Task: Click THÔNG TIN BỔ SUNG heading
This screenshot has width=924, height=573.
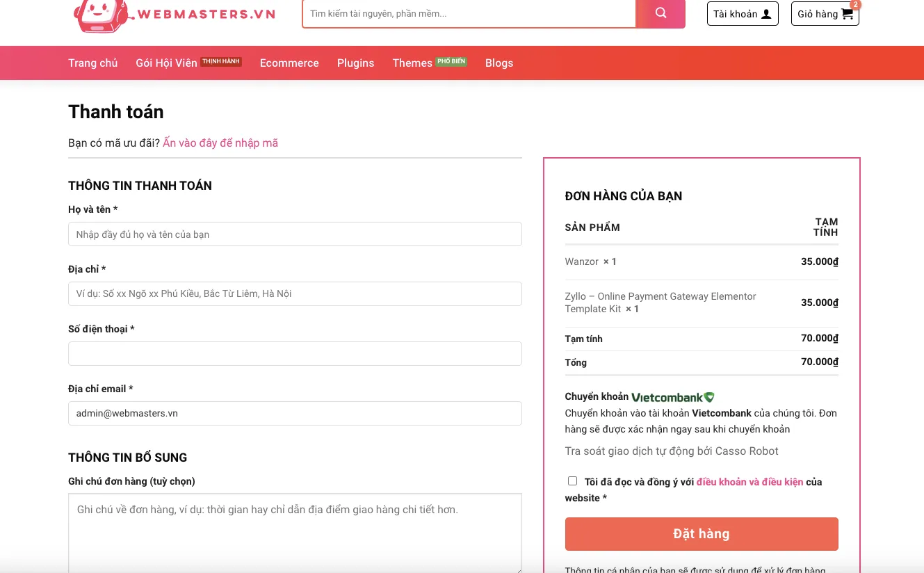Action: pyautogui.click(x=127, y=458)
